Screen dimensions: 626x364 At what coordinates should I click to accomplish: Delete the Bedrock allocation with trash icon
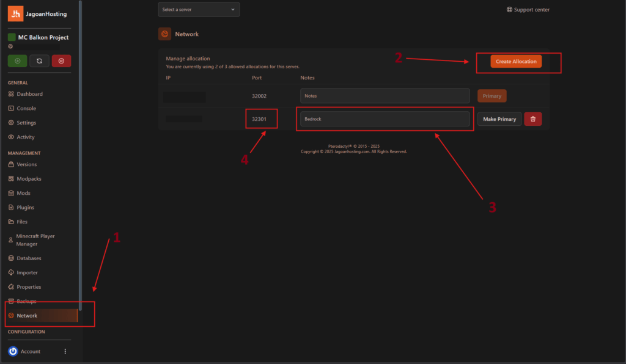point(532,119)
